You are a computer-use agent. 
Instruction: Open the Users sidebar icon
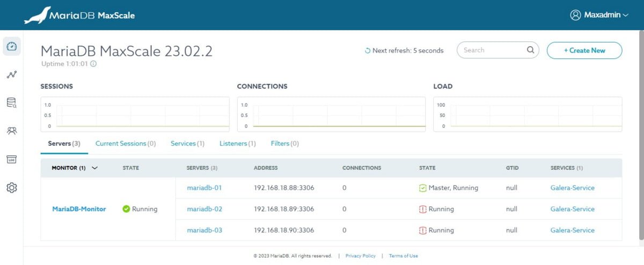12,130
